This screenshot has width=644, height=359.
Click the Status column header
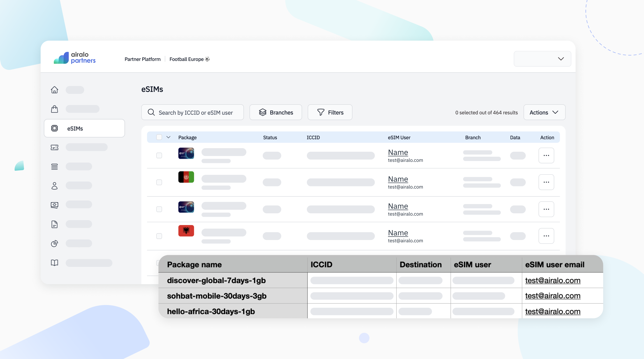pos(270,137)
